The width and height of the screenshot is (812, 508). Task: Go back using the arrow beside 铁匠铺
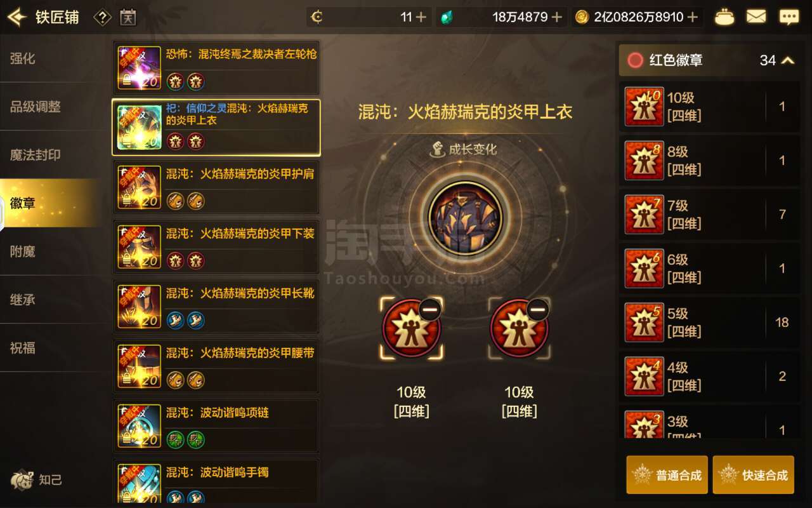point(18,17)
